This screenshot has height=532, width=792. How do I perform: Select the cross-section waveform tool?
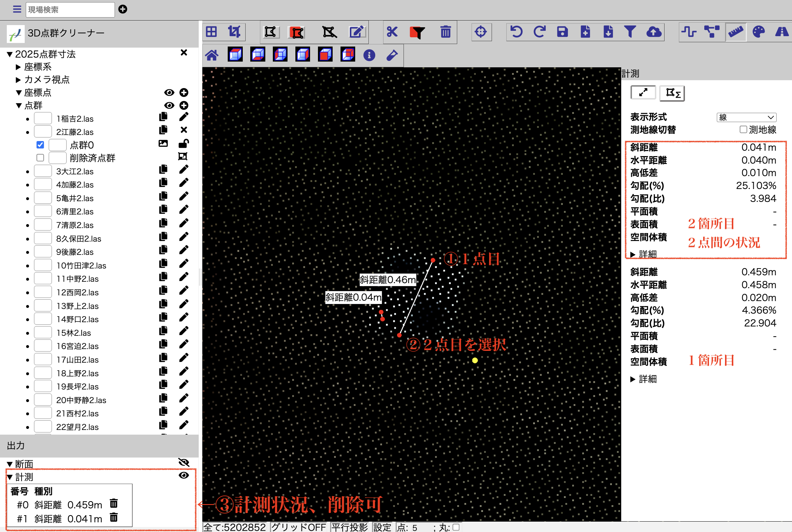(x=689, y=32)
